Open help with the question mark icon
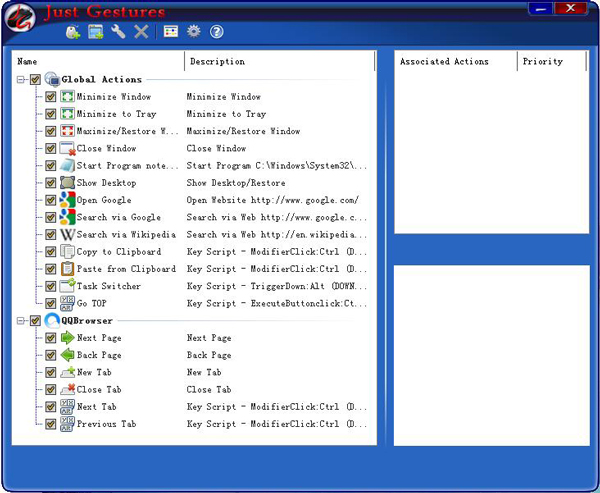 (x=217, y=32)
